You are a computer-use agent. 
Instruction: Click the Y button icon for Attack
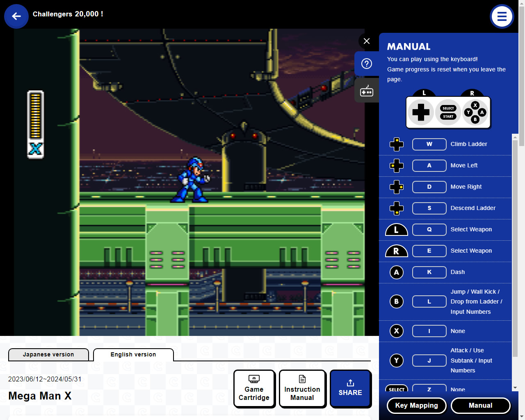pyautogui.click(x=397, y=361)
